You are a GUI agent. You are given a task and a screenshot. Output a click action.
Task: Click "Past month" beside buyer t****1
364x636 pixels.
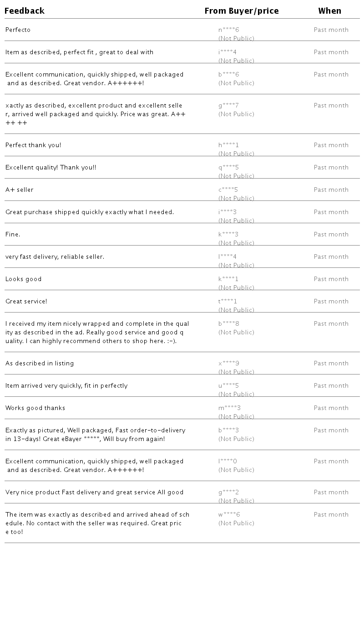(x=331, y=302)
